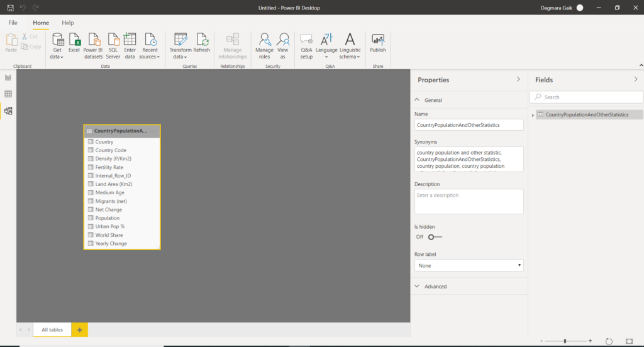Click the Undo arrow in title bar
644x347 pixels.
click(x=23, y=8)
